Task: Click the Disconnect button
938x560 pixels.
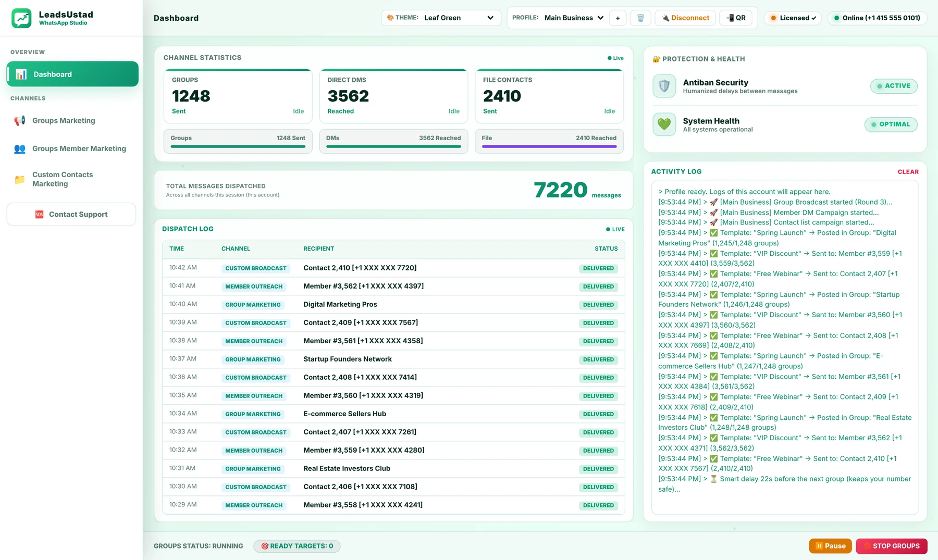Action: [685, 18]
